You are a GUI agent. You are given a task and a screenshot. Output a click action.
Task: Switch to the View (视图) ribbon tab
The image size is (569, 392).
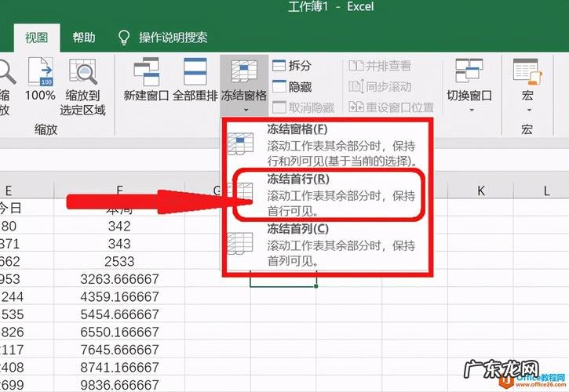pyautogui.click(x=36, y=37)
